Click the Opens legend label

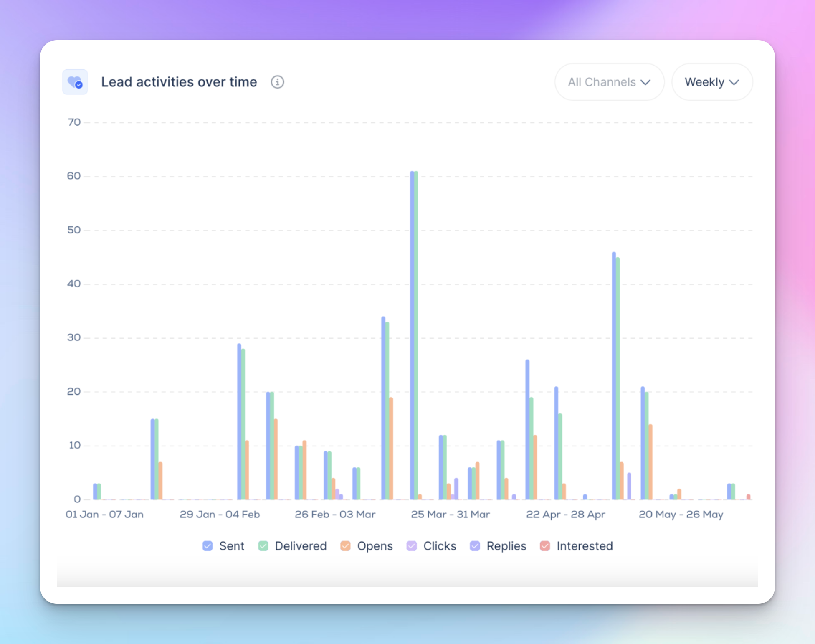(375, 546)
